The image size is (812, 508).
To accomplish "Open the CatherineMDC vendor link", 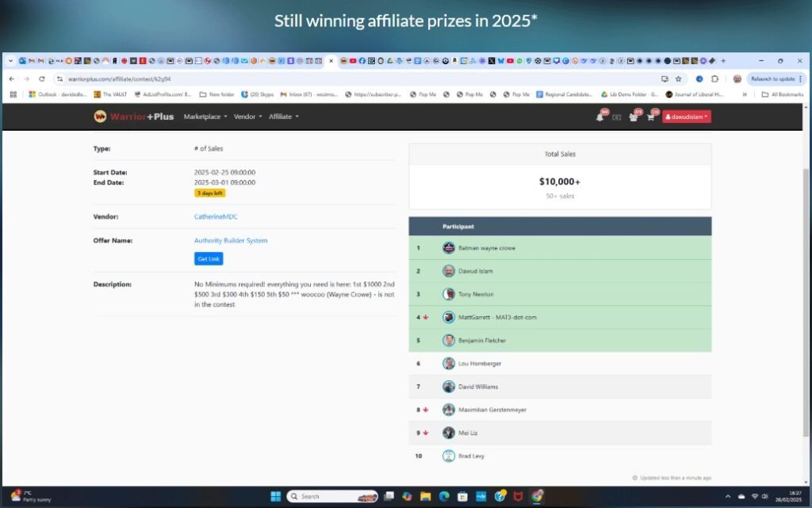I will pos(216,216).
